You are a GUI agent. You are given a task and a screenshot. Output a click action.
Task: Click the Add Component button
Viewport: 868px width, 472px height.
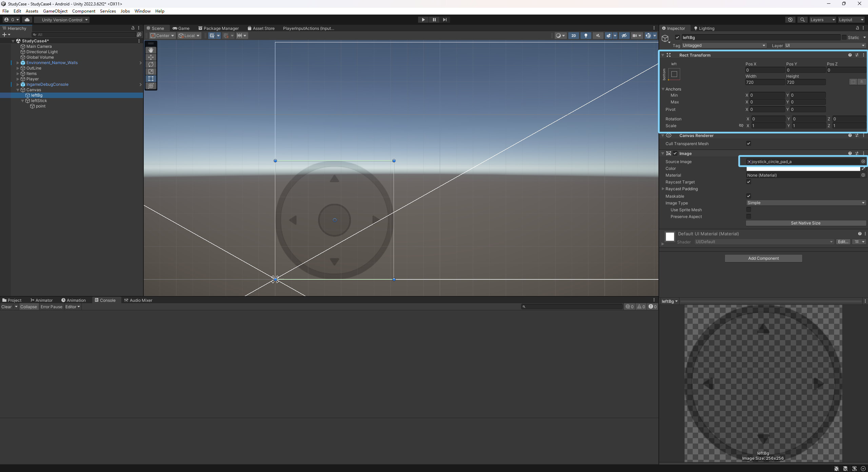(x=763, y=258)
